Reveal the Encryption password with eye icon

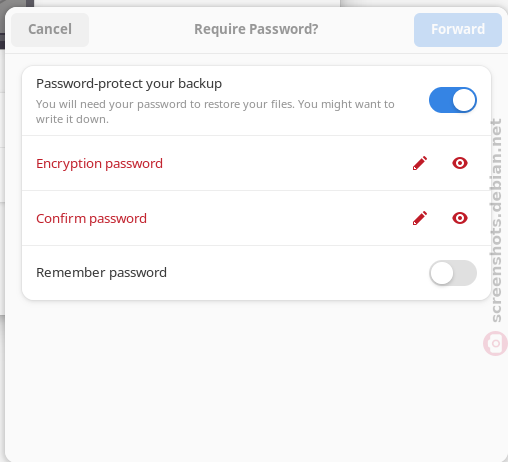point(460,163)
